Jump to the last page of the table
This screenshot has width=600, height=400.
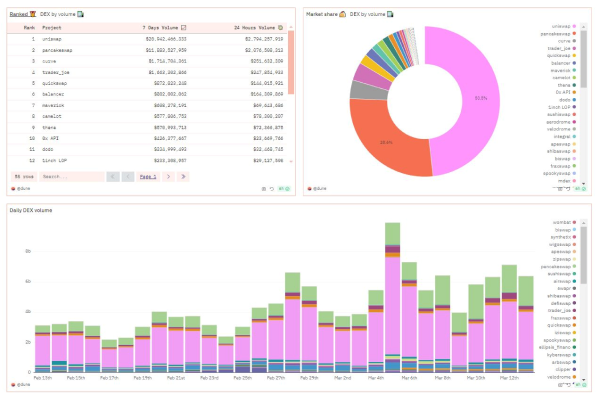pyautogui.click(x=183, y=176)
